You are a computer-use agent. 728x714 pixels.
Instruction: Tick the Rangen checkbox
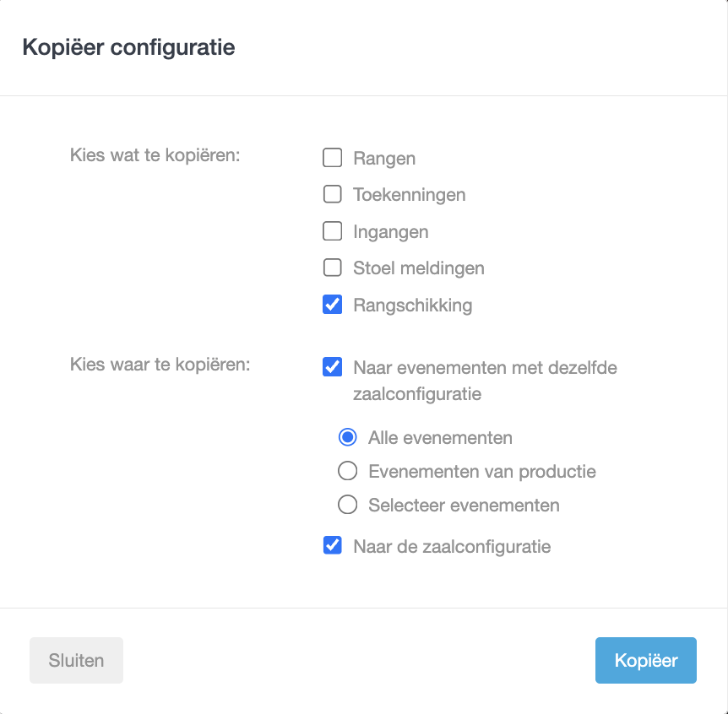(333, 158)
